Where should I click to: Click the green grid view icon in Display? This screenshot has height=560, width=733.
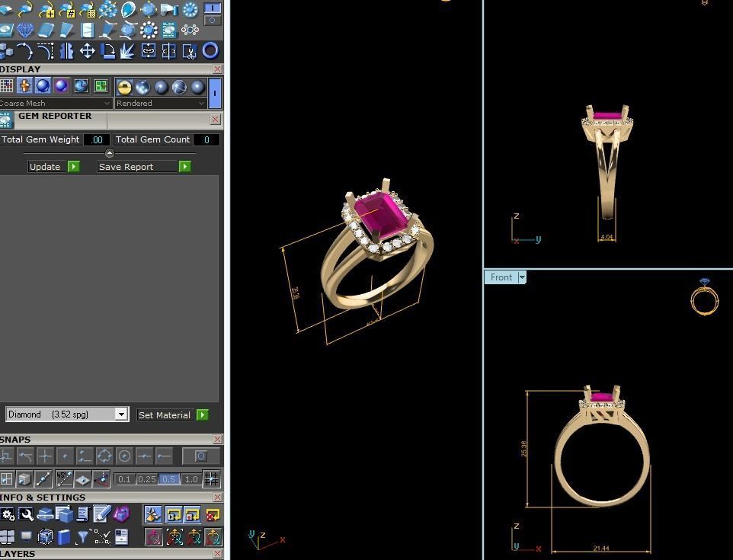(x=101, y=86)
